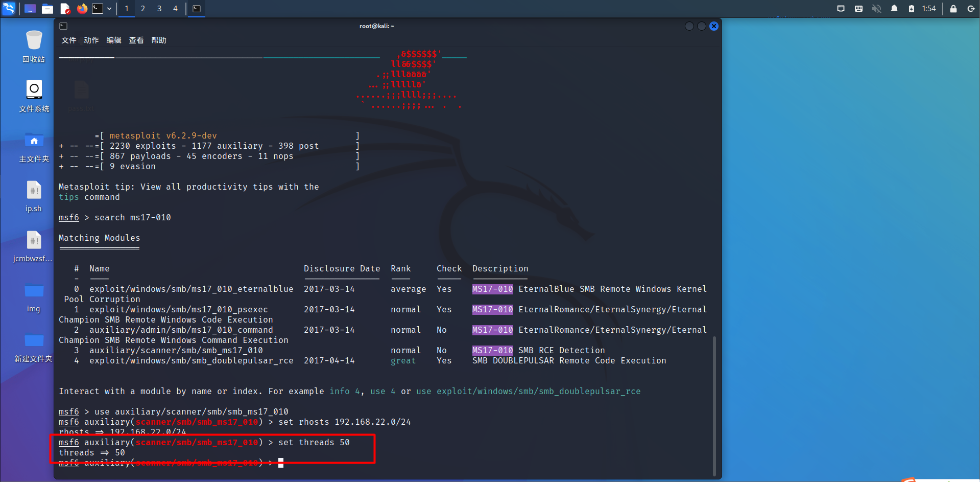Open the keyboard layout tray icon

coord(858,9)
